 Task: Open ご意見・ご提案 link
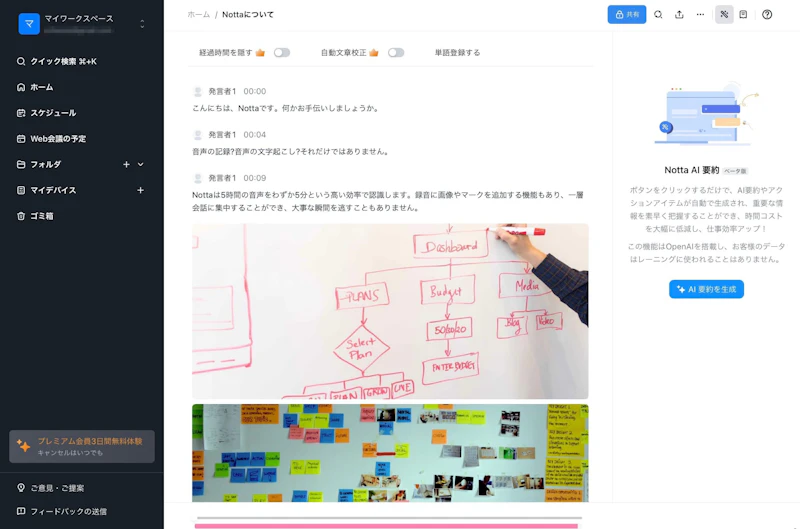coord(50,488)
